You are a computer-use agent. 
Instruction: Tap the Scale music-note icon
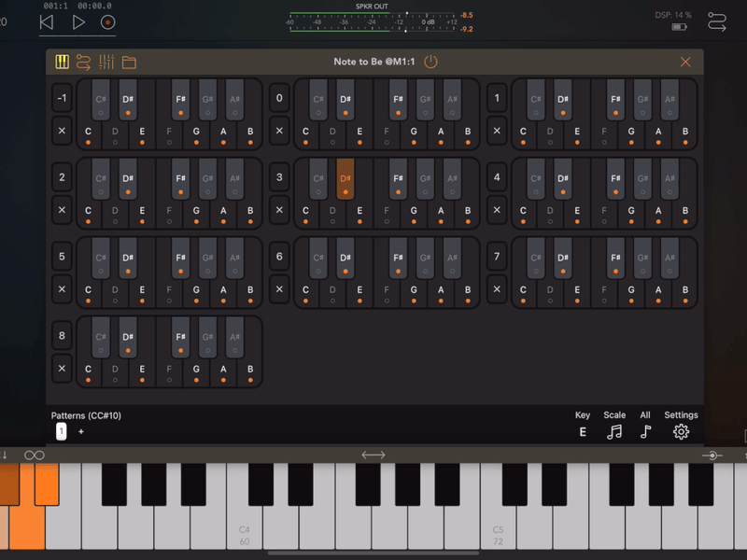(613, 431)
